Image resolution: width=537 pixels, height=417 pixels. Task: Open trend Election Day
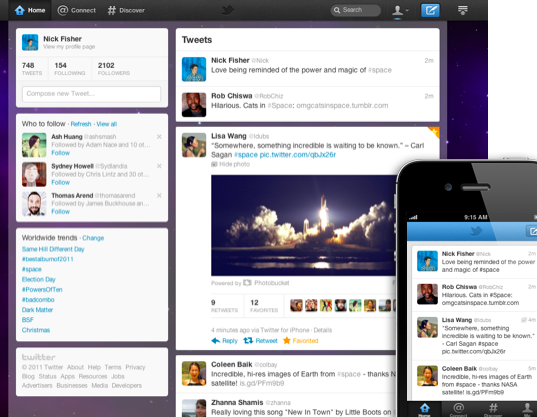[x=39, y=279]
